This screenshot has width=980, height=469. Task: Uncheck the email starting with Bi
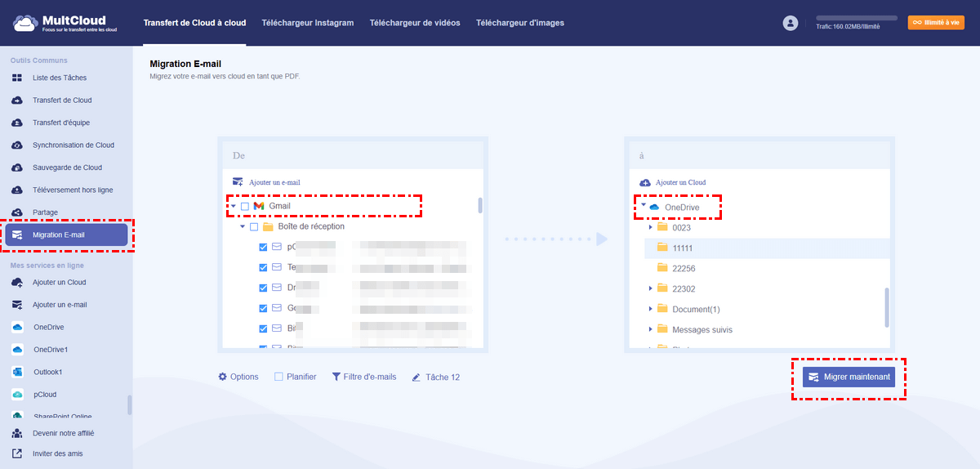coord(263,328)
